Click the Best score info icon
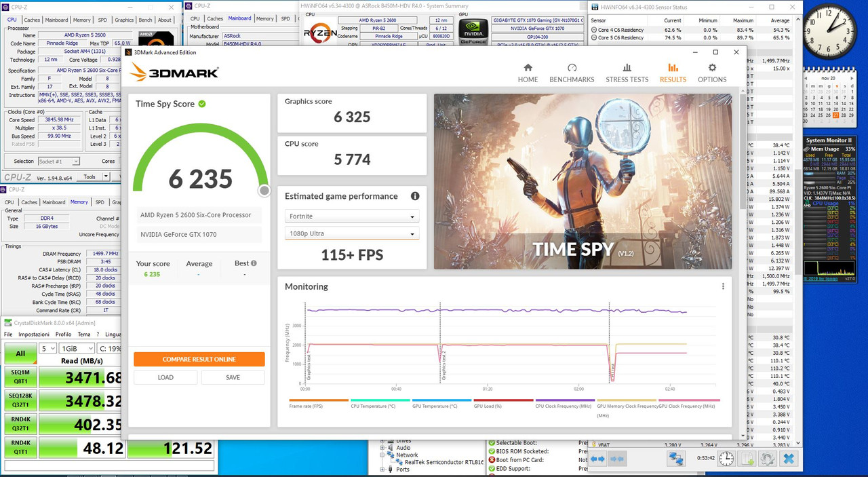 (254, 263)
